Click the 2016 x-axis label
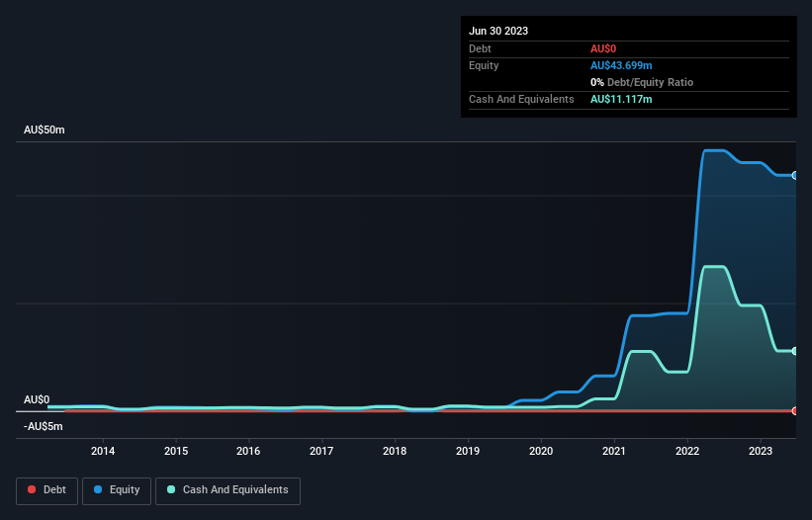The height and width of the screenshot is (520, 812). [x=248, y=451]
